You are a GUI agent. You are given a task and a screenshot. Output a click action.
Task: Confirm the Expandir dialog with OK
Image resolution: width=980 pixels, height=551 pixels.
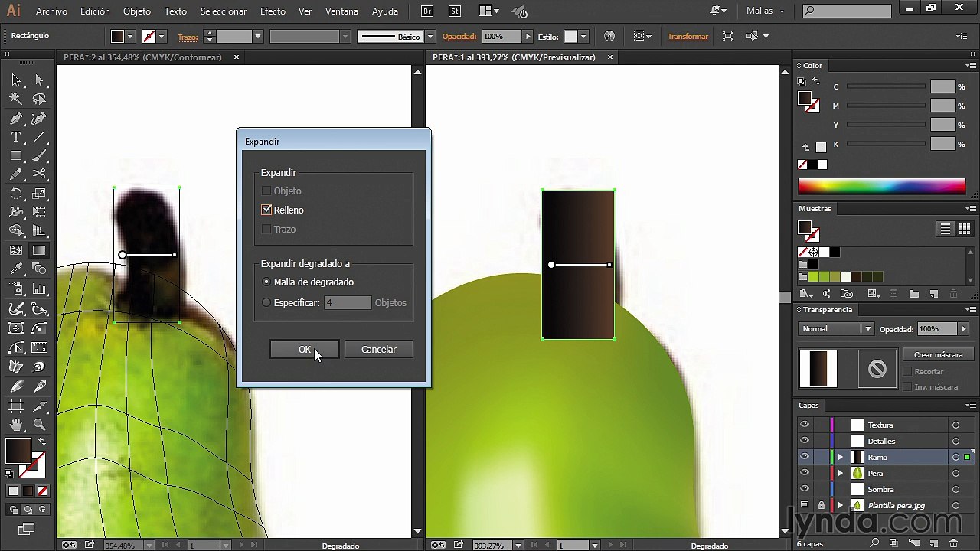[305, 349]
